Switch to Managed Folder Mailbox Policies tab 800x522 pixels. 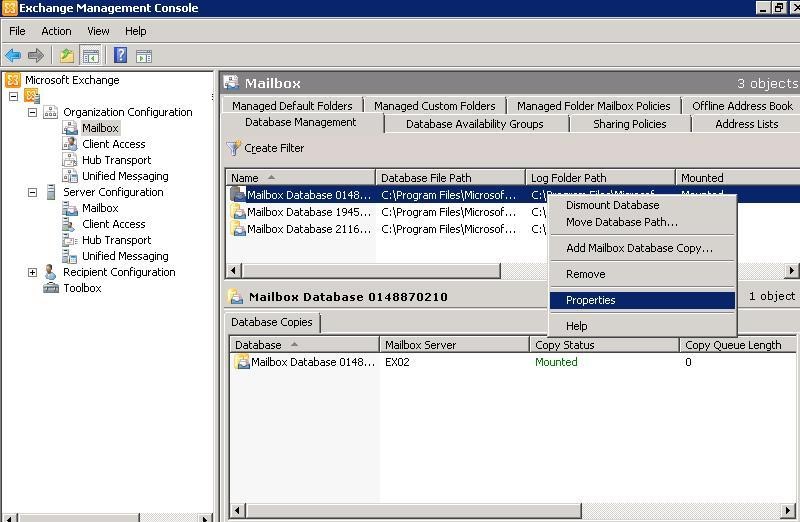(593, 106)
